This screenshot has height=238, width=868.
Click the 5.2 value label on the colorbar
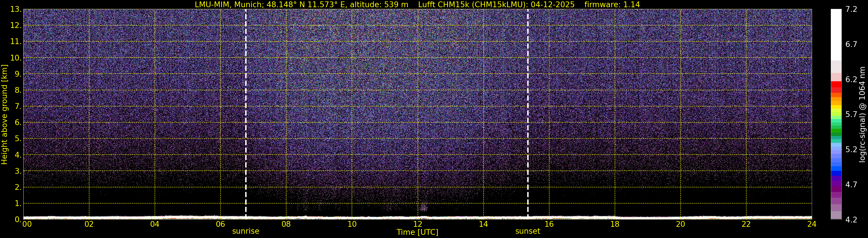[x=851, y=149]
